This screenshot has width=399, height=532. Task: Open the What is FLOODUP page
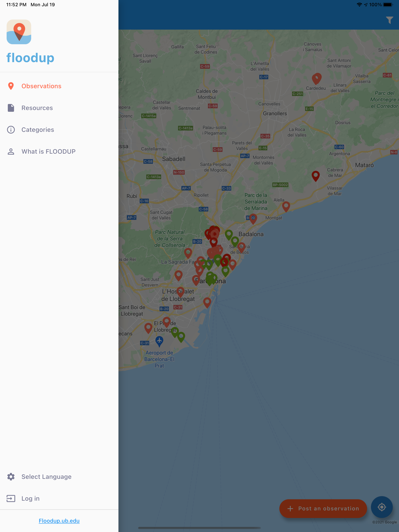point(59,151)
